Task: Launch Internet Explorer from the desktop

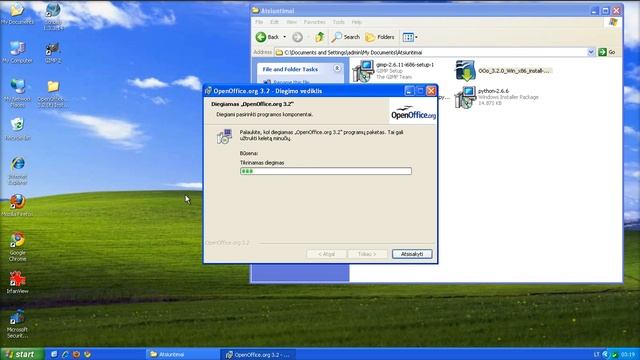Action: pos(17,170)
